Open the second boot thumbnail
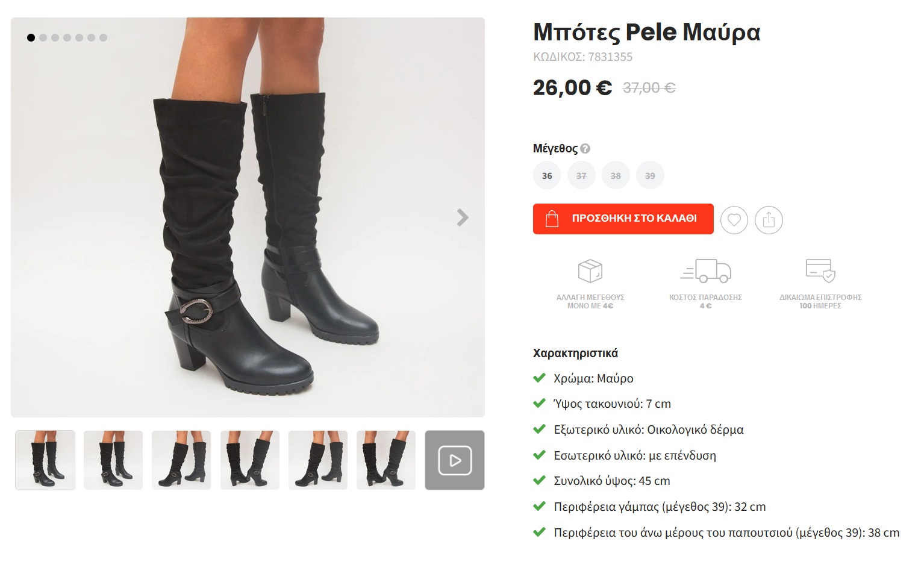 pyautogui.click(x=113, y=460)
